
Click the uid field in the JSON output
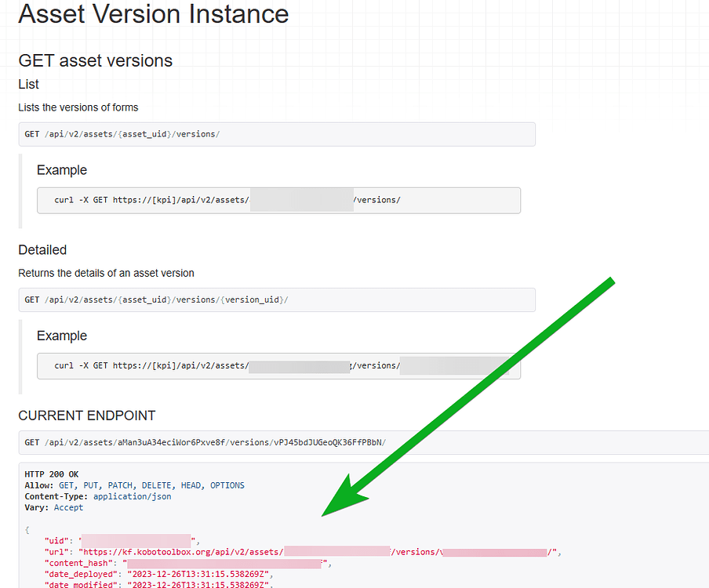tap(56, 540)
